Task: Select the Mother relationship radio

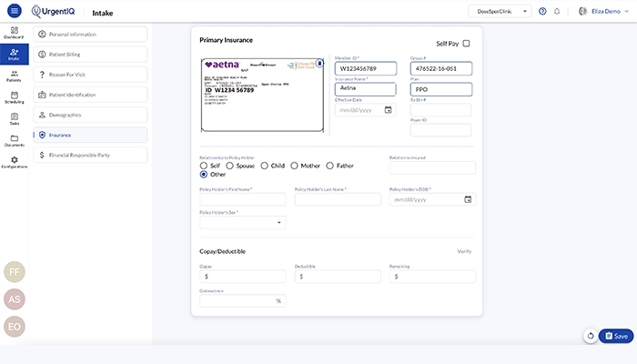Action: 294,166
